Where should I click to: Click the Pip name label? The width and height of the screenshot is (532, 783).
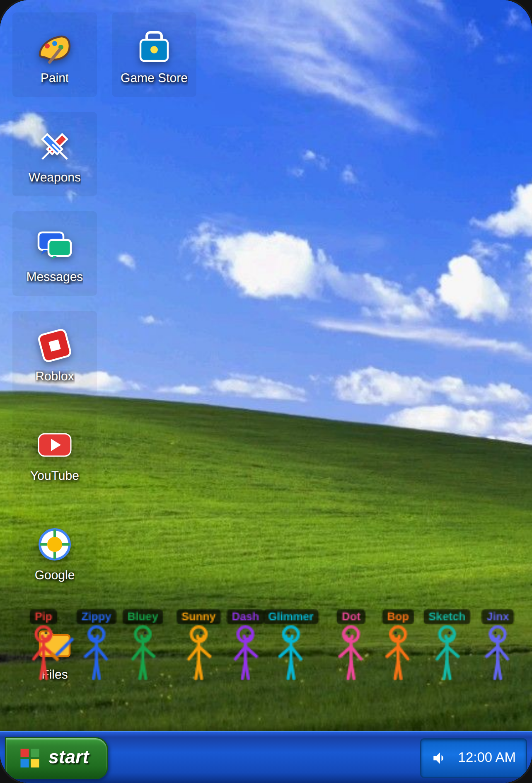coord(44,616)
